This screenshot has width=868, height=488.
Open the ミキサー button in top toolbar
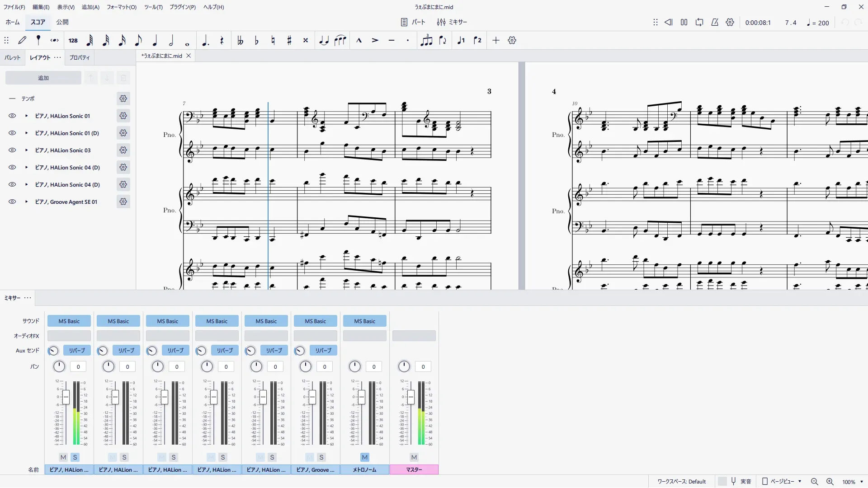[452, 22]
